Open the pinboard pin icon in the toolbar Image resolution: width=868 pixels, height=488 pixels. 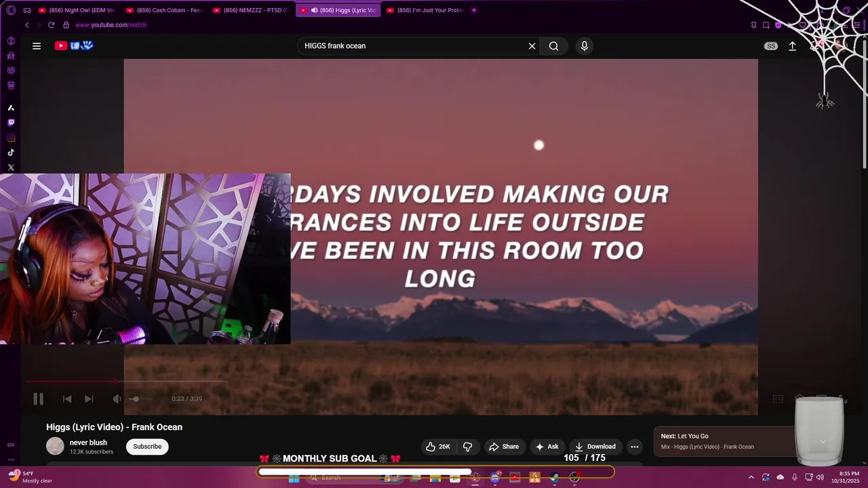pyautogui.click(x=753, y=25)
